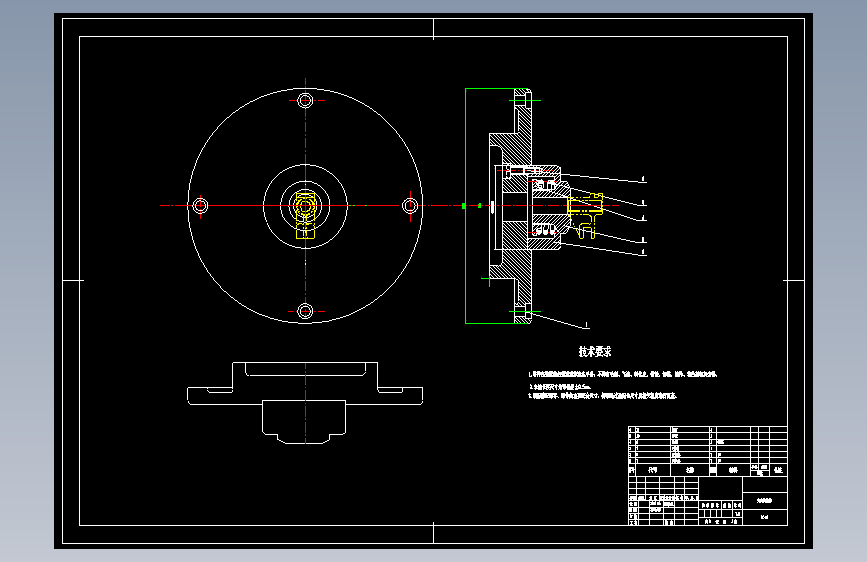
Task: Click the first line of technical requirement notes
Action: [623, 374]
